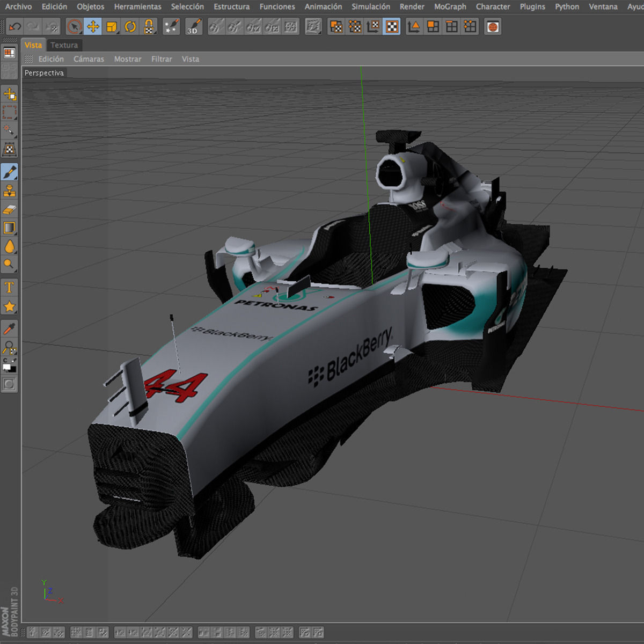The image size is (644, 644).
Task: Open the Plugins menu
Action: (x=532, y=6)
